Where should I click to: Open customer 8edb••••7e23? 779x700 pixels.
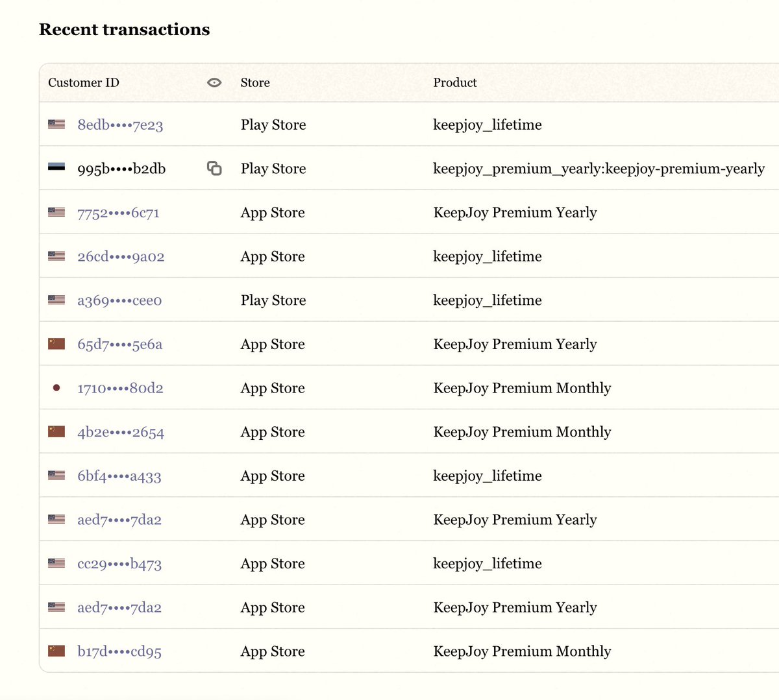[120, 125]
